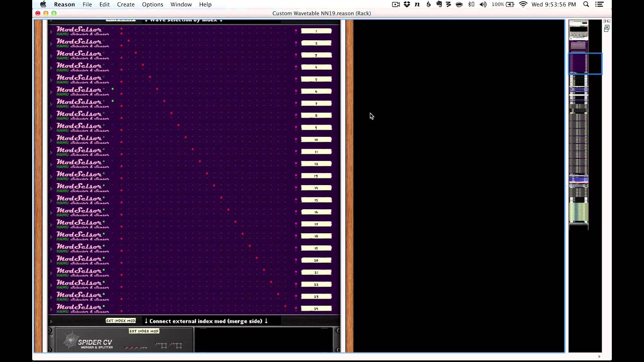Click the tape name label '5'
The width and height of the screenshot is (644, 362).
[316, 79]
